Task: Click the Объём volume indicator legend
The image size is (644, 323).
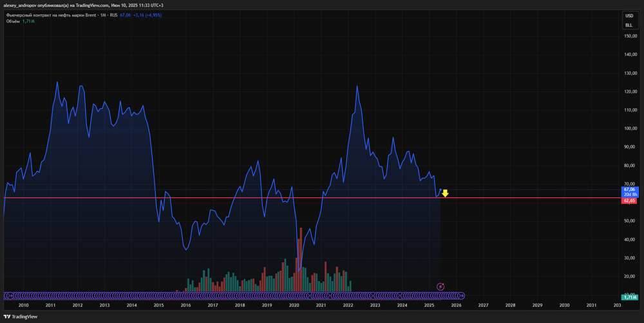Action: point(13,21)
